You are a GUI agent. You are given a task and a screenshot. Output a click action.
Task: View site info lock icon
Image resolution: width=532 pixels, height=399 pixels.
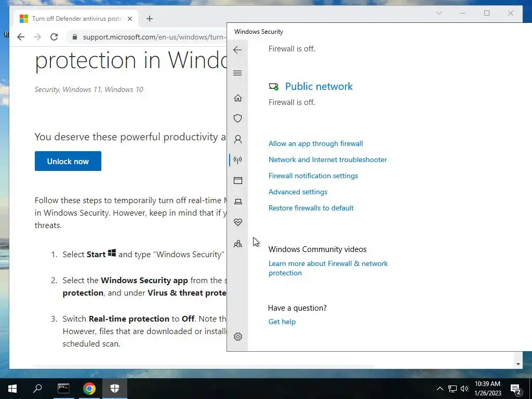coord(75,37)
